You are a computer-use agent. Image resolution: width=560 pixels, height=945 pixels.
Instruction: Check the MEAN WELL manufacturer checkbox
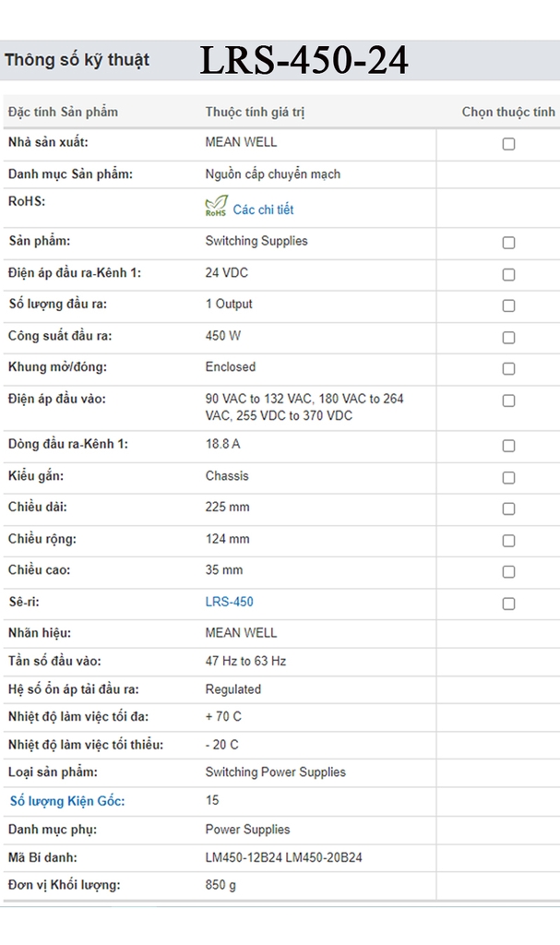[508, 144]
